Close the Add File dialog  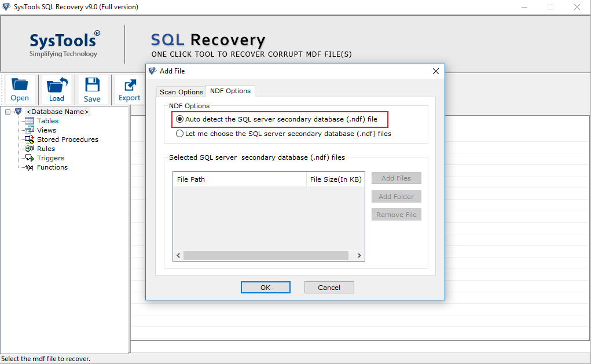(436, 71)
